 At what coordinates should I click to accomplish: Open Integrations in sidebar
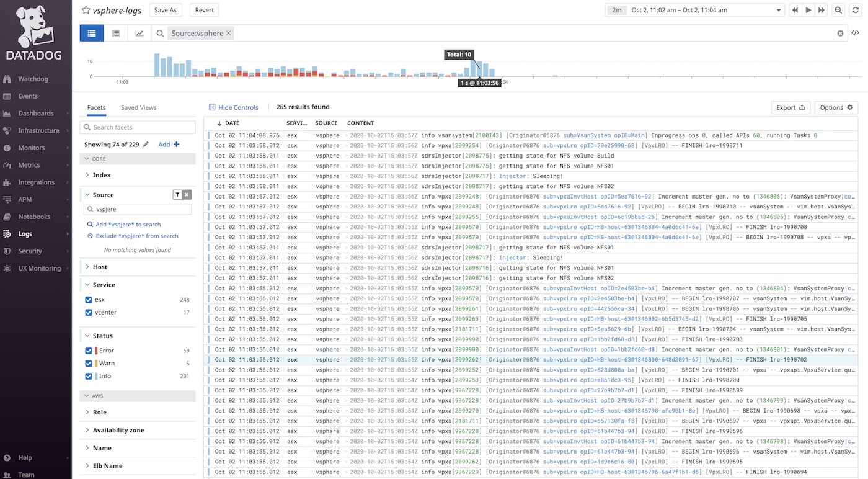point(35,182)
